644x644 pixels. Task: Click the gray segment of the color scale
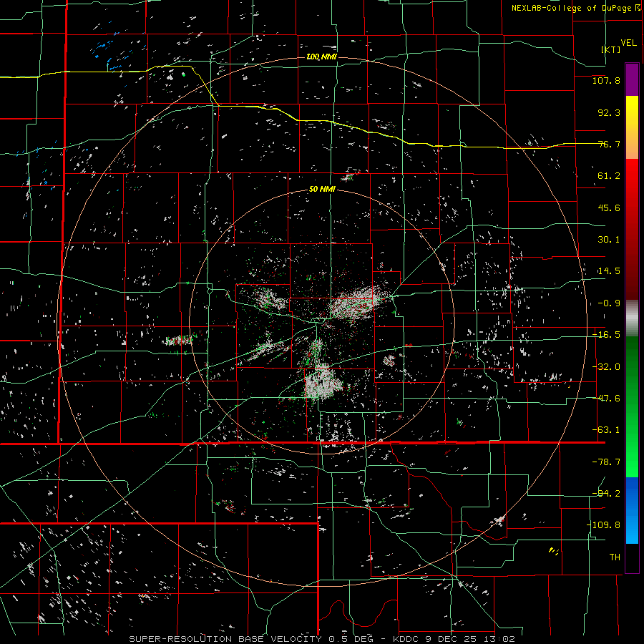(632, 318)
